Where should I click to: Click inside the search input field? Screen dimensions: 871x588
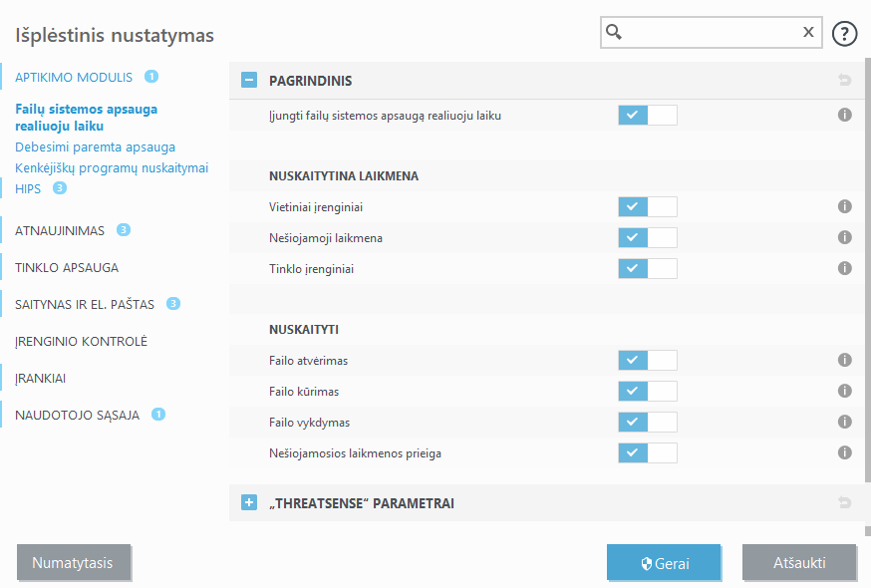[x=710, y=32]
